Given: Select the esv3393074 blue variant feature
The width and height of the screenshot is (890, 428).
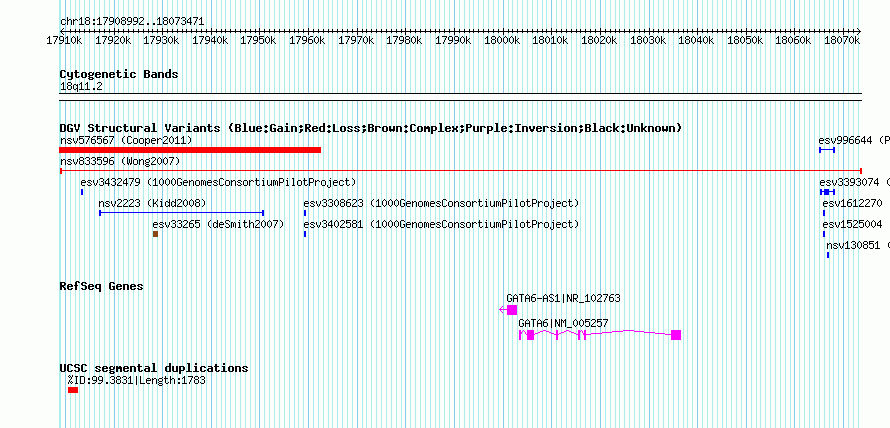Looking at the screenshot, I should (x=828, y=192).
